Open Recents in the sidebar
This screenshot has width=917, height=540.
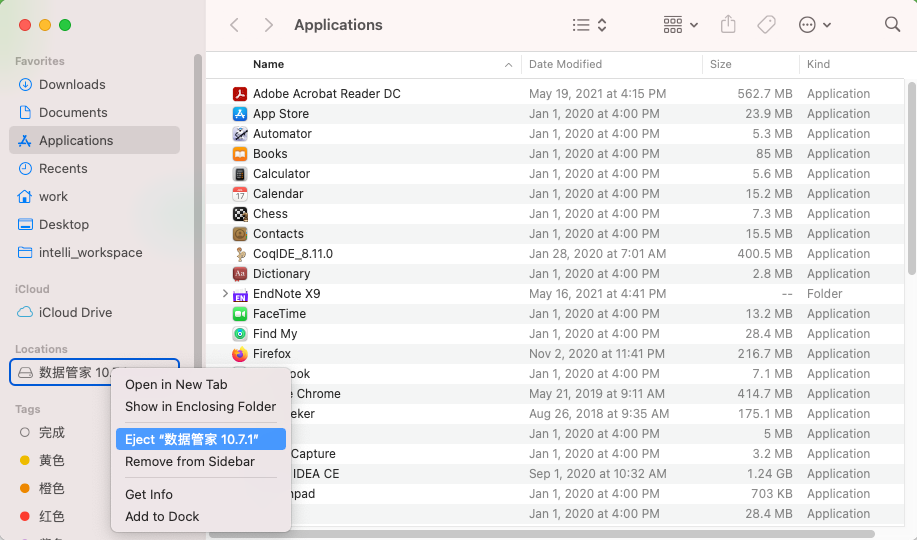pos(94,168)
